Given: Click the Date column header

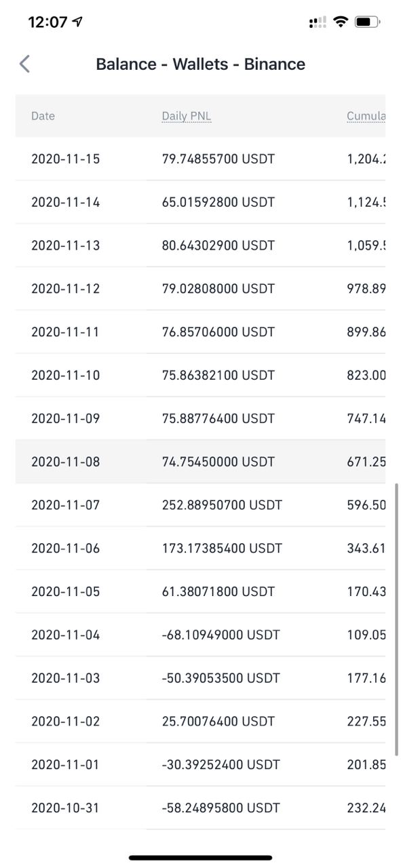Looking at the screenshot, I should 43,116.
